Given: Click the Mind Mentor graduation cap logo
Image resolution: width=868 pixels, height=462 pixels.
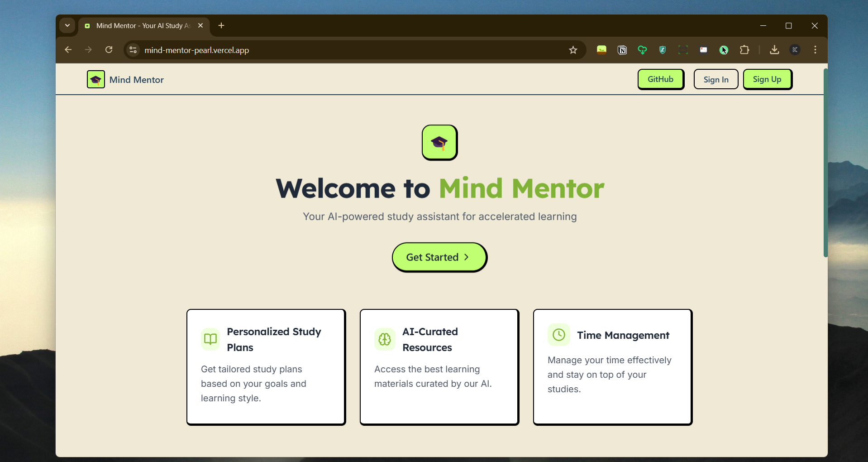Looking at the screenshot, I should [95, 79].
